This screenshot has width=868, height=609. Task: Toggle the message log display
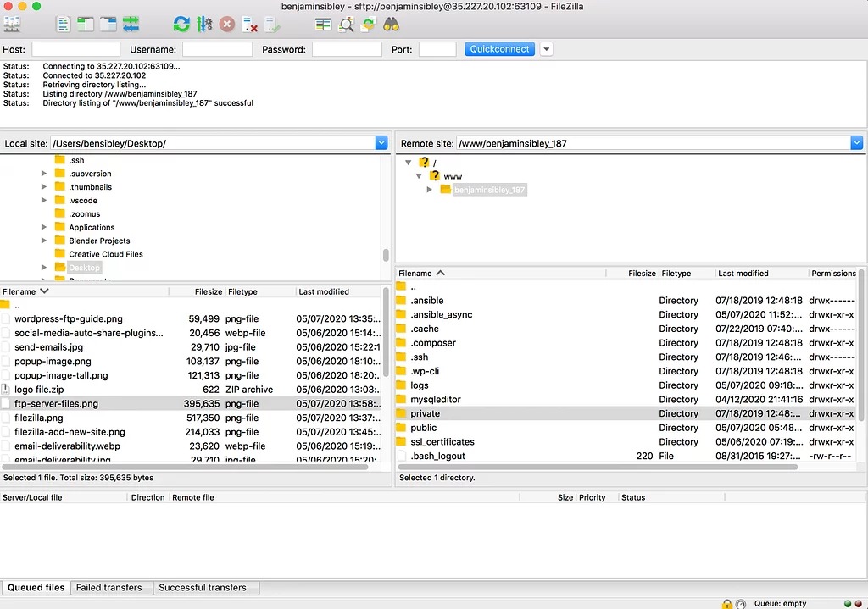(x=63, y=25)
